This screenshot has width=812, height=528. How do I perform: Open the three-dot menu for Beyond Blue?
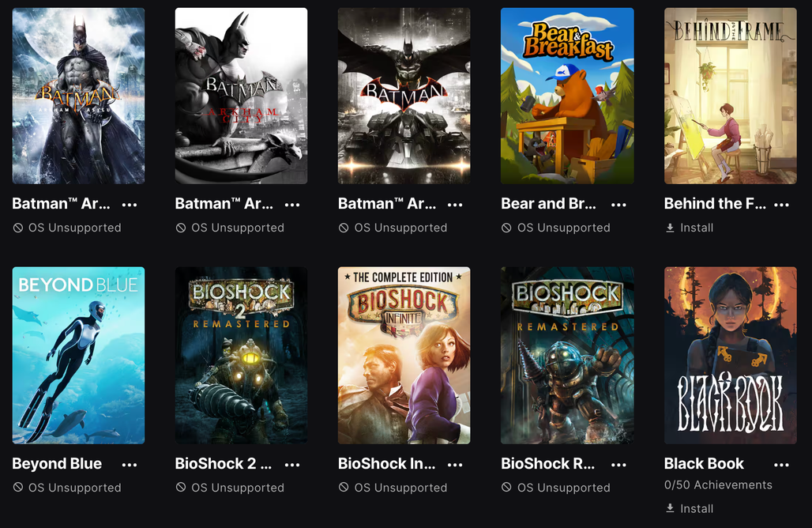pyautogui.click(x=130, y=465)
